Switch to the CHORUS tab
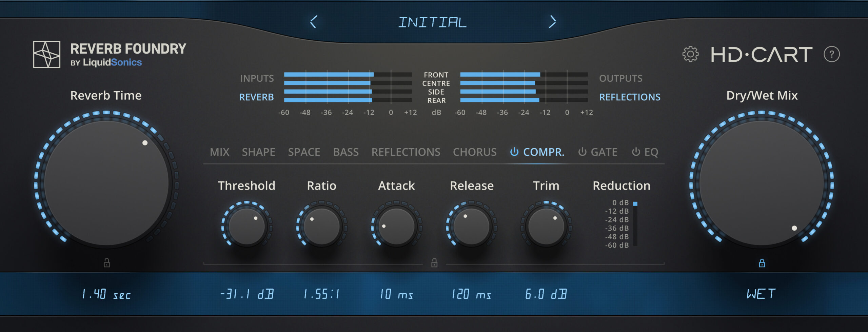This screenshot has height=332, width=868. [475, 152]
